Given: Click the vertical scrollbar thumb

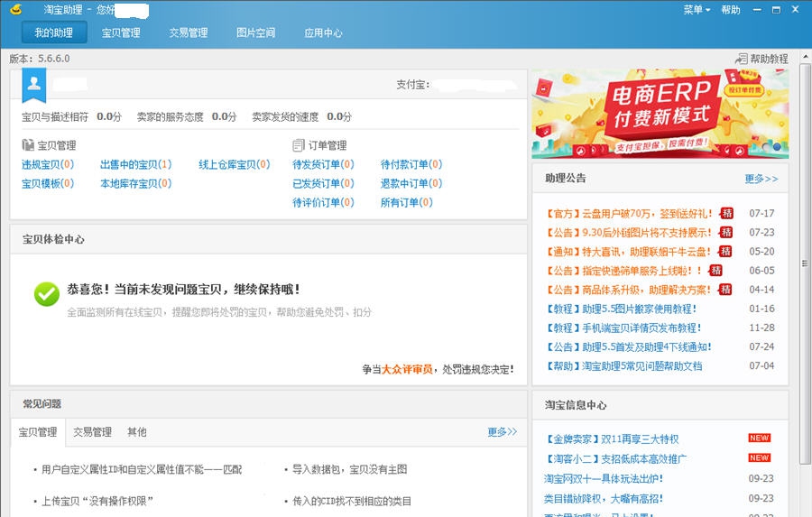Looking at the screenshot, I should point(805,263).
